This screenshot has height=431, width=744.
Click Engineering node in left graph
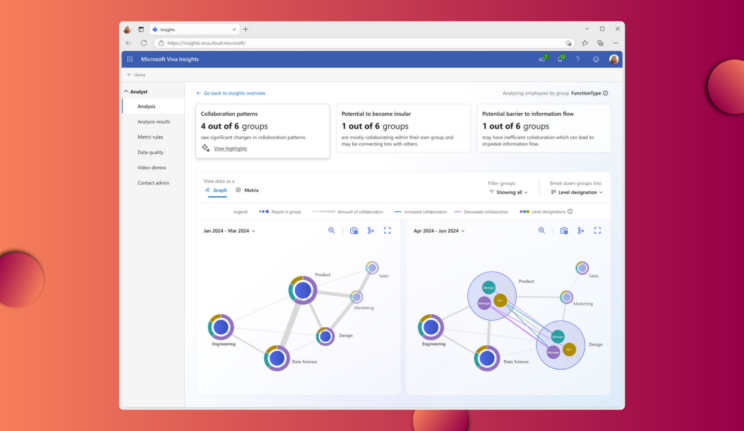[221, 327]
